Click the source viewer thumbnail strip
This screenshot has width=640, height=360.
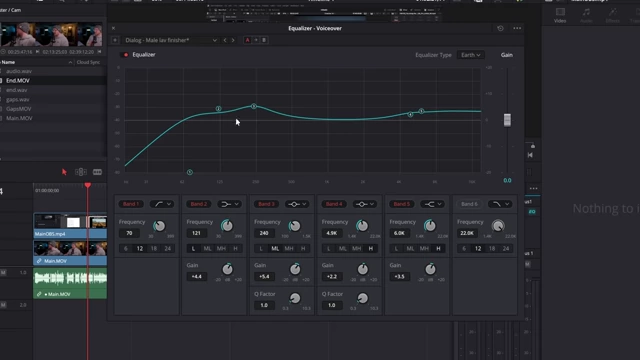point(51,34)
